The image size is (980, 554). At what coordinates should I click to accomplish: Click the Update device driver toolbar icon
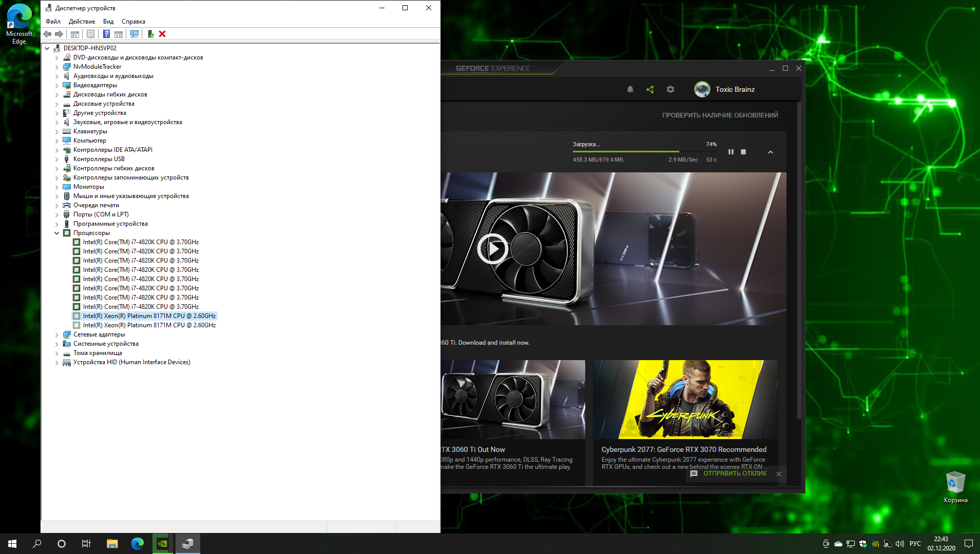pos(150,34)
